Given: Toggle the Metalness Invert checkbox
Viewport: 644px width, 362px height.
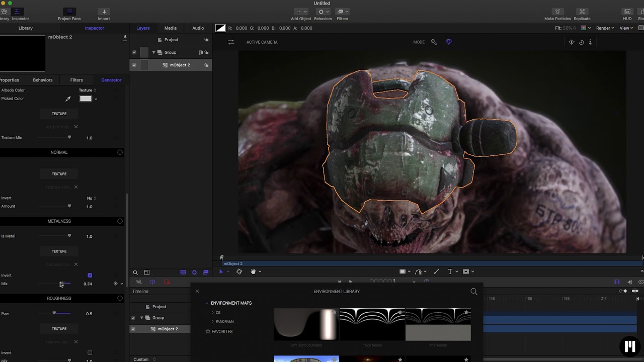Looking at the screenshot, I should (x=90, y=276).
